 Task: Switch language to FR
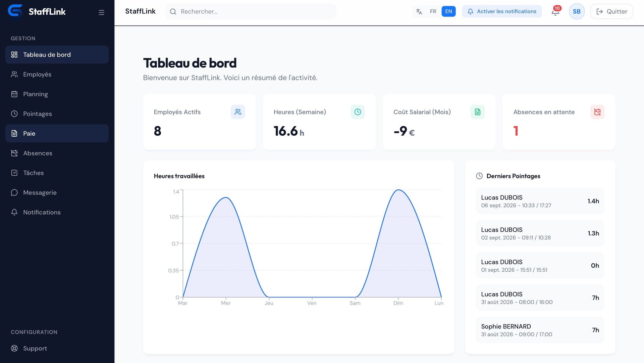[433, 11]
